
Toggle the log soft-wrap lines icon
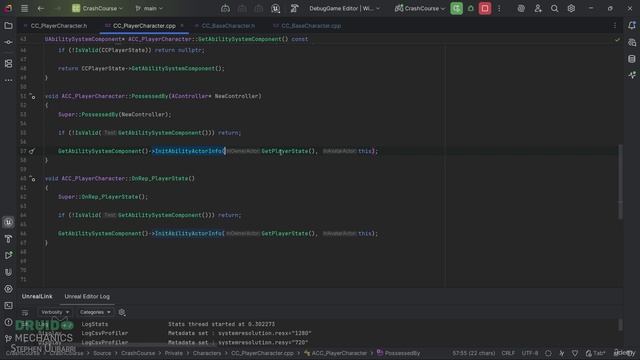pyautogui.click(x=25, y=313)
